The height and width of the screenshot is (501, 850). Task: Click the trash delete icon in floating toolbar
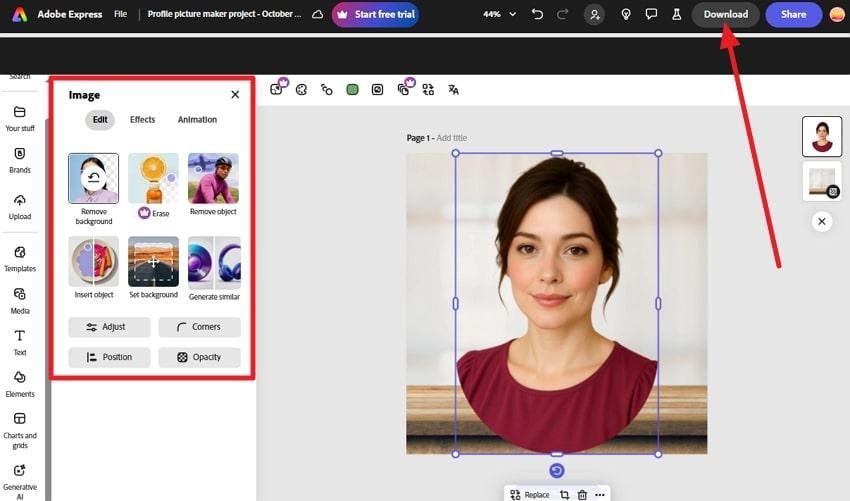pos(582,494)
